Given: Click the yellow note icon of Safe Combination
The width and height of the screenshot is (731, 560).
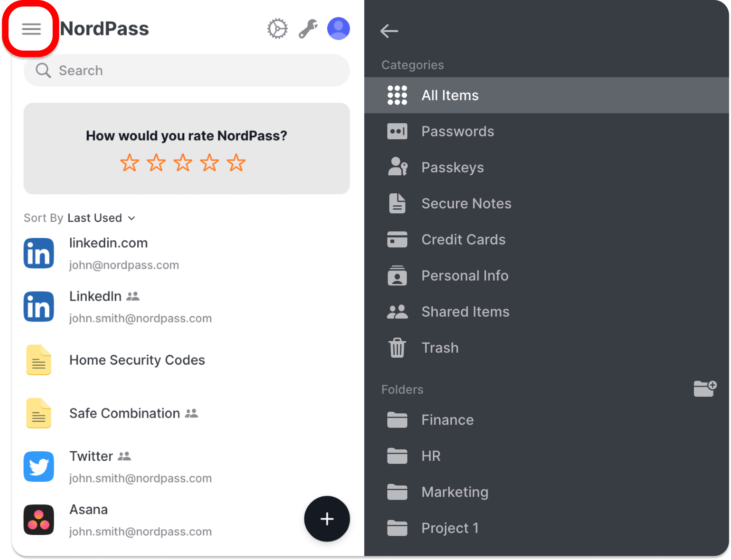Looking at the screenshot, I should (x=39, y=413).
